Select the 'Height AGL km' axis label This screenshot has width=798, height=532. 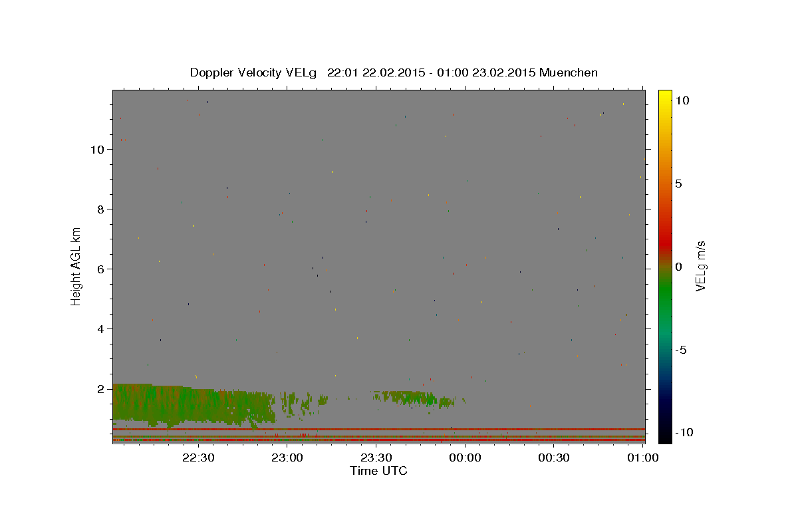(76, 267)
